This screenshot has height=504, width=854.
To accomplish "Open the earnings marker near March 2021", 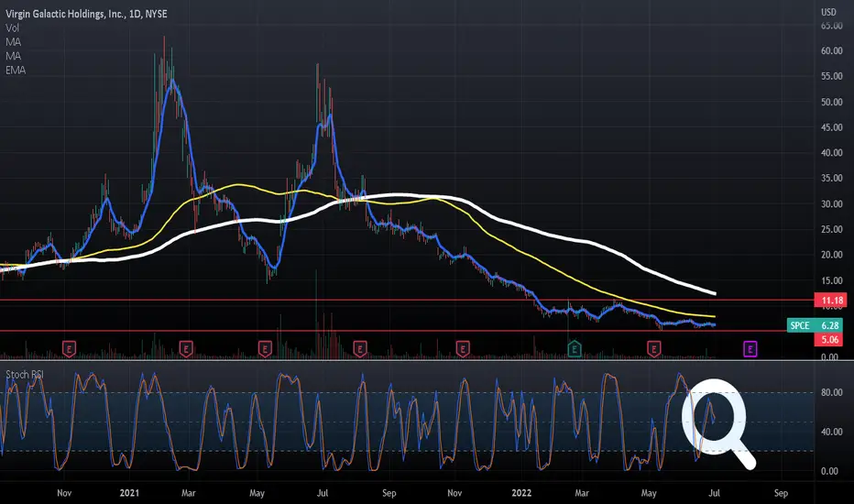I will (186, 349).
